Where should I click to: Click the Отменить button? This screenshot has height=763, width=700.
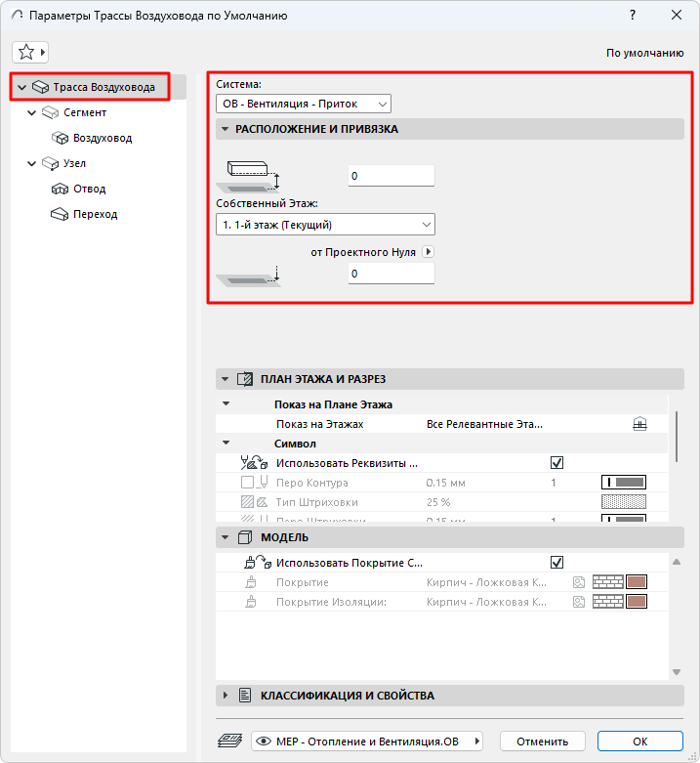[x=543, y=742]
